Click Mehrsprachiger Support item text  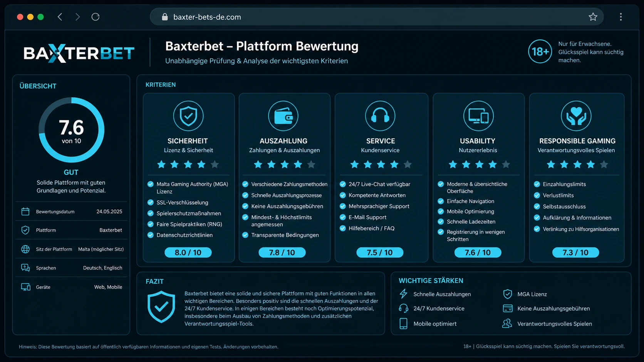point(379,206)
